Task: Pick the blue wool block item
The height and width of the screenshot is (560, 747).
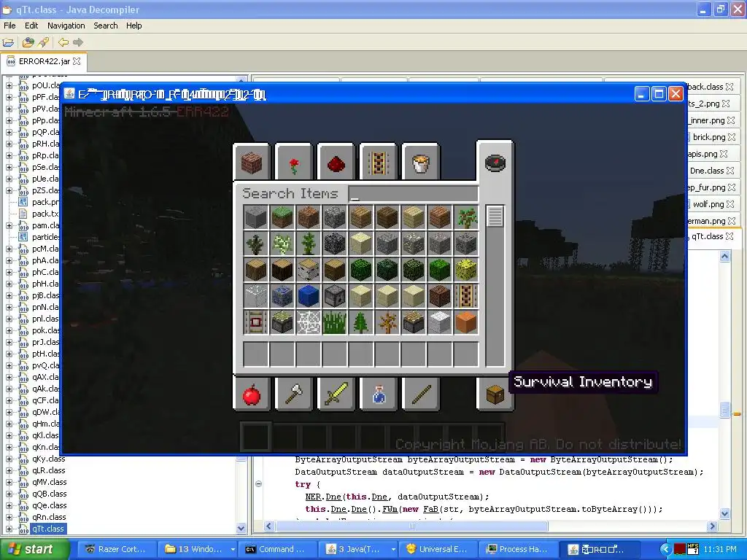Action: point(309,296)
